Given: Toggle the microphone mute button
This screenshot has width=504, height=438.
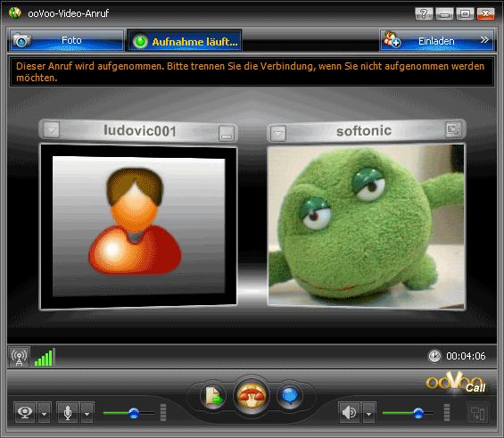Looking at the screenshot, I should (x=68, y=412).
